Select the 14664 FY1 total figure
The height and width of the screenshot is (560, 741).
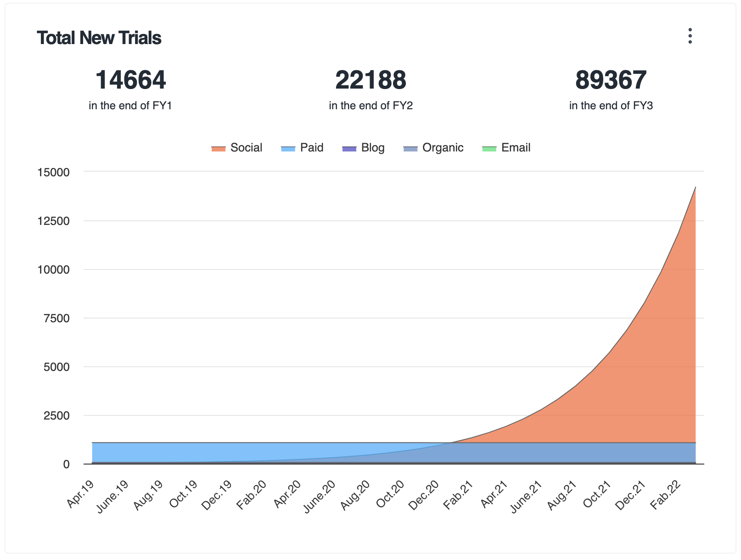click(130, 80)
